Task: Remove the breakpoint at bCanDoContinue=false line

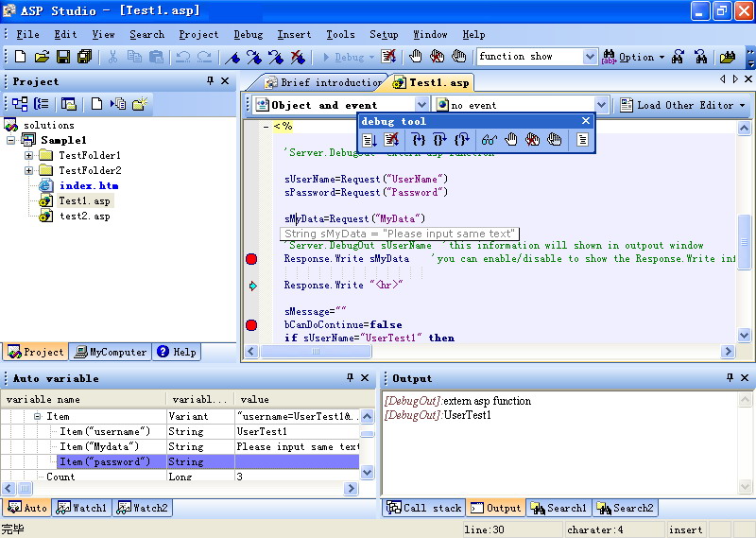Action: point(251,325)
